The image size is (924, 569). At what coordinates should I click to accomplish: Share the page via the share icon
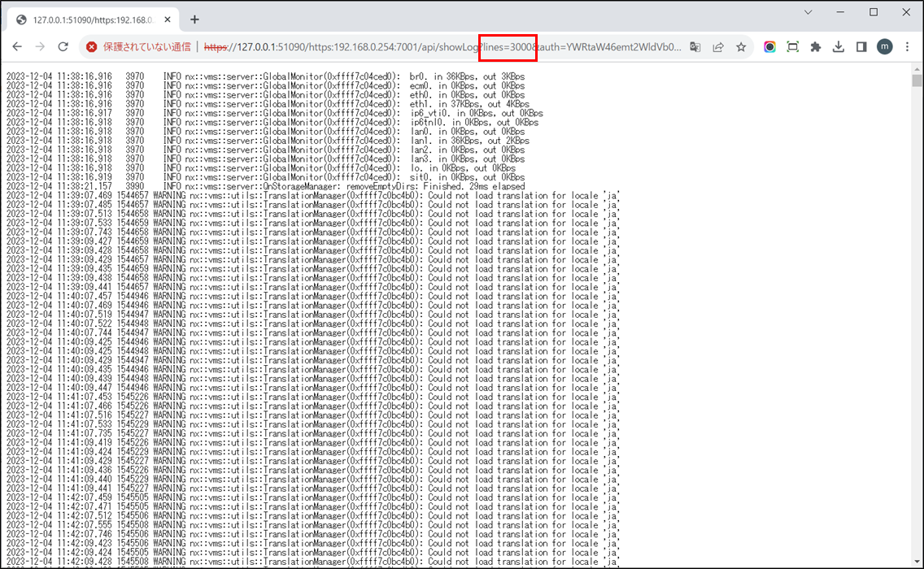[718, 48]
